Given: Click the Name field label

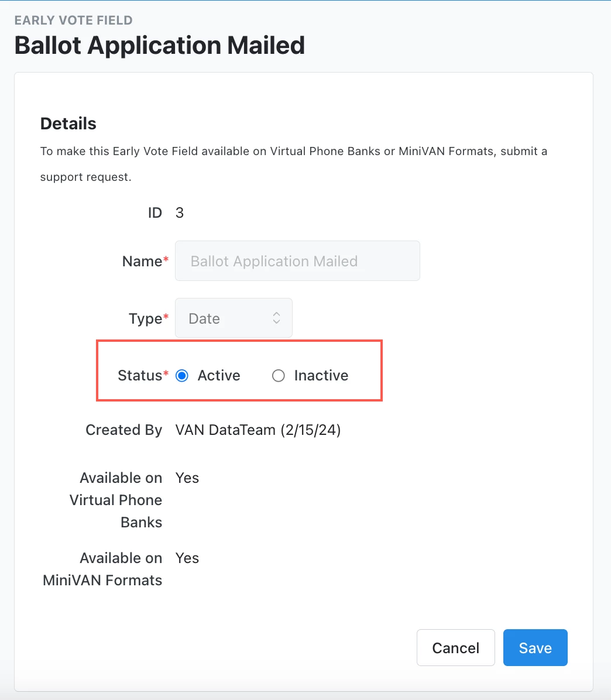Looking at the screenshot, I should pyautogui.click(x=142, y=261).
